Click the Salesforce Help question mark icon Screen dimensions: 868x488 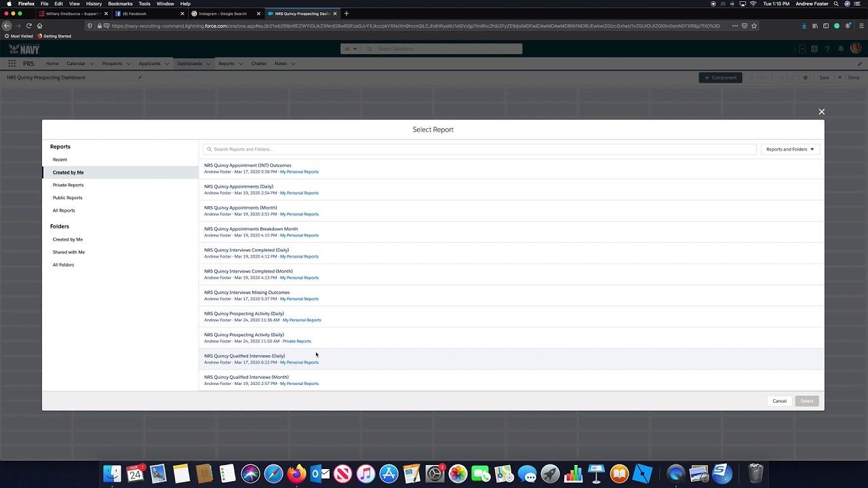pyautogui.click(x=827, y=49)
